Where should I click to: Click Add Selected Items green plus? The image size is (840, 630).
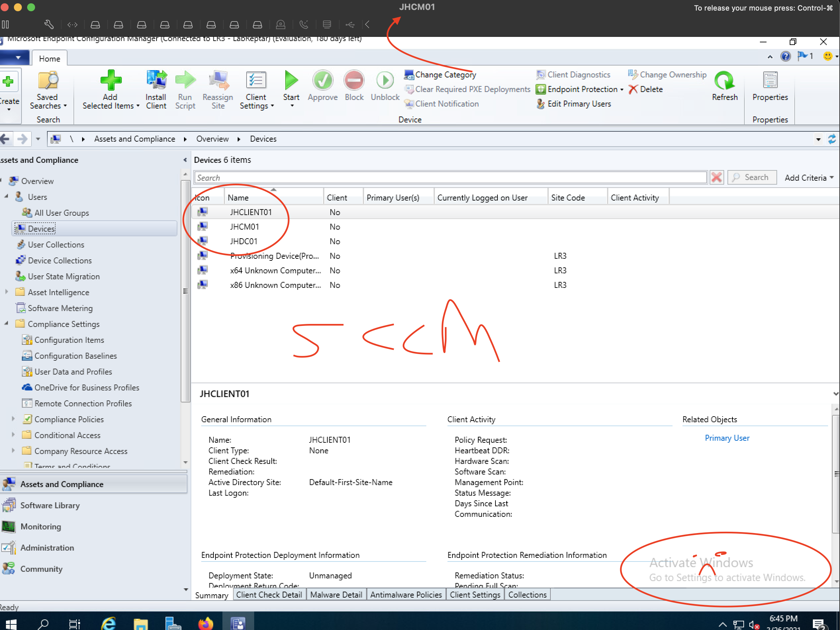click(111, 81)
